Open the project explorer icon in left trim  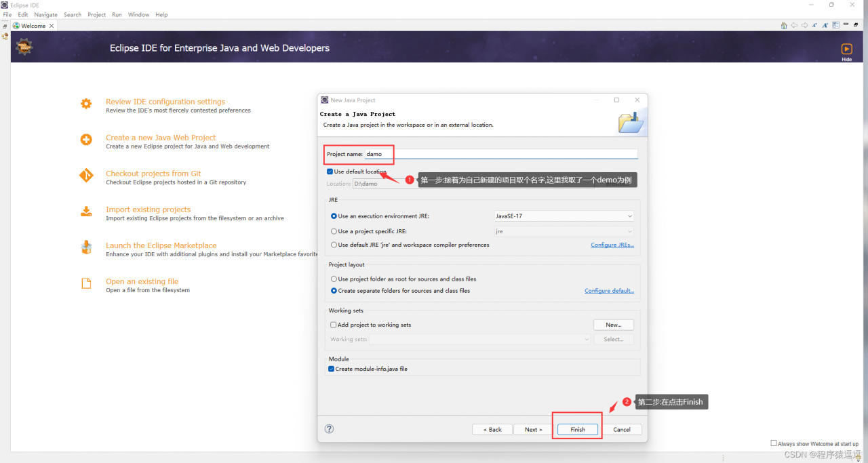pyautogui.click(x=5, y=36)
